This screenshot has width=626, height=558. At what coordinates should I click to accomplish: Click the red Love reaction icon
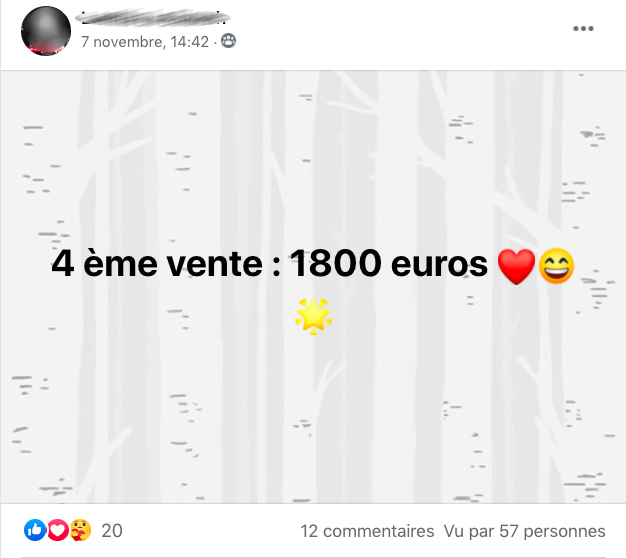[x=58, y=530]
